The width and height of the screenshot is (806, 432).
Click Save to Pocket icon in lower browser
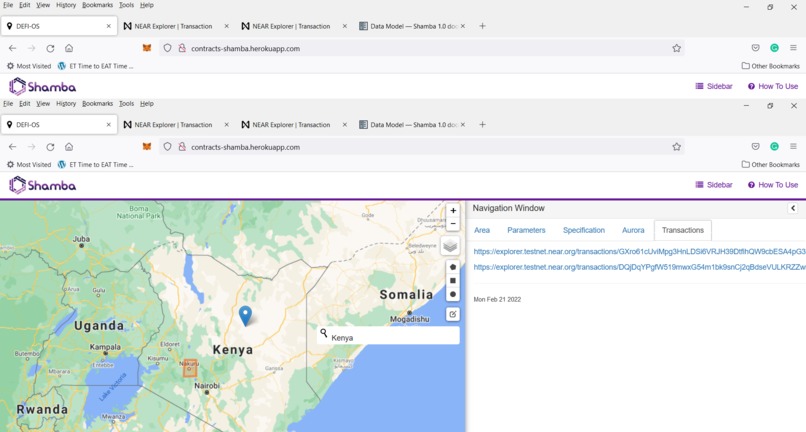coord(755,147)
